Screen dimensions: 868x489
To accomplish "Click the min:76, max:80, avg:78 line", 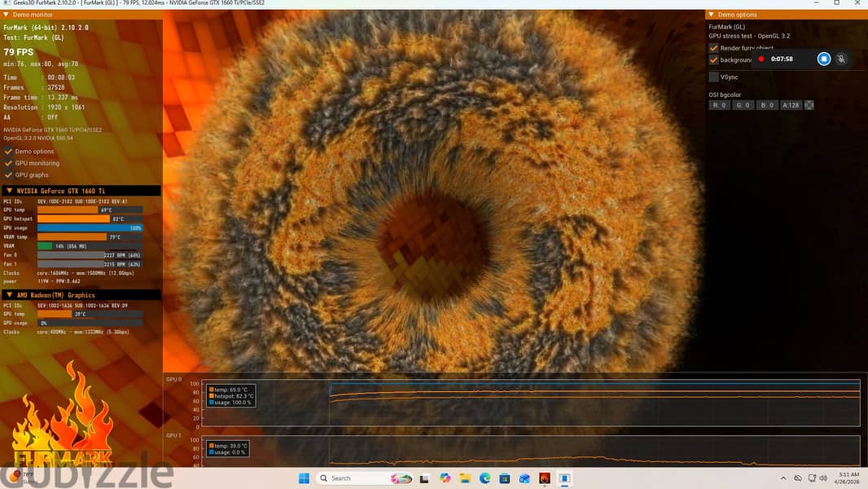I will pyautogui.click(x=41, y=64).
